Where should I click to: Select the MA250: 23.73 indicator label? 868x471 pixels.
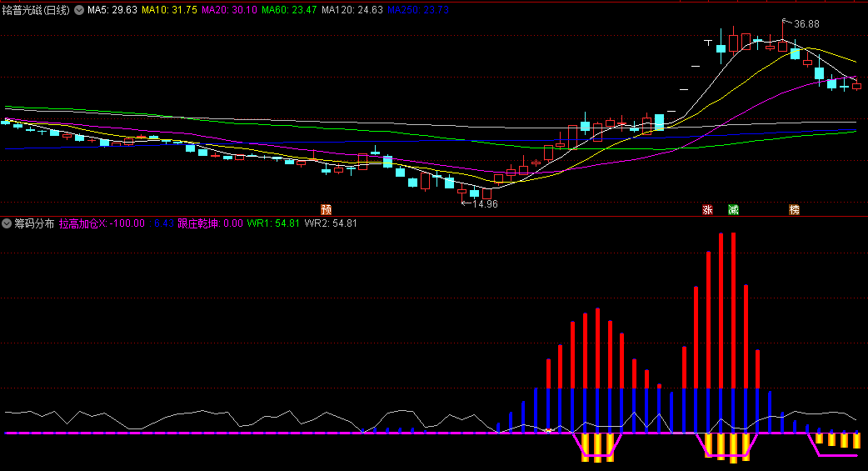coord(418,10)
